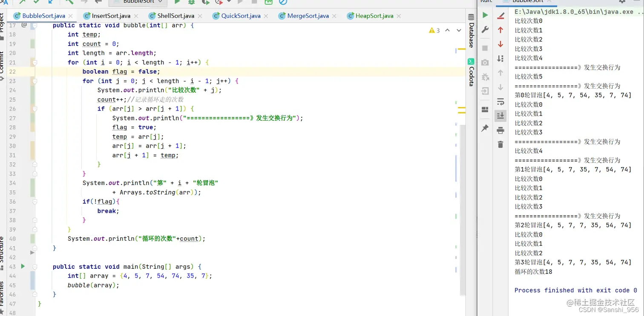This screenshot has width=644, height=316.
Task: Click the @ gutter icon on line 17
Action: [24, 25]
